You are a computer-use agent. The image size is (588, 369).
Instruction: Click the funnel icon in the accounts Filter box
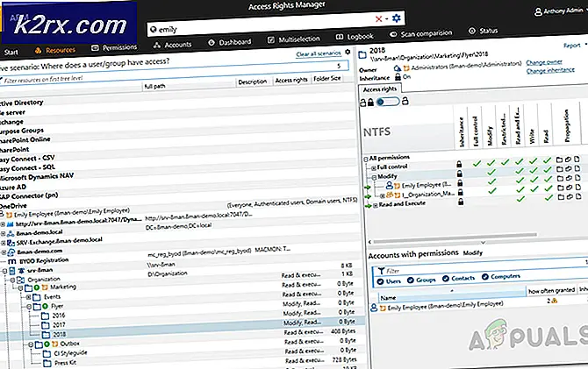381,271
